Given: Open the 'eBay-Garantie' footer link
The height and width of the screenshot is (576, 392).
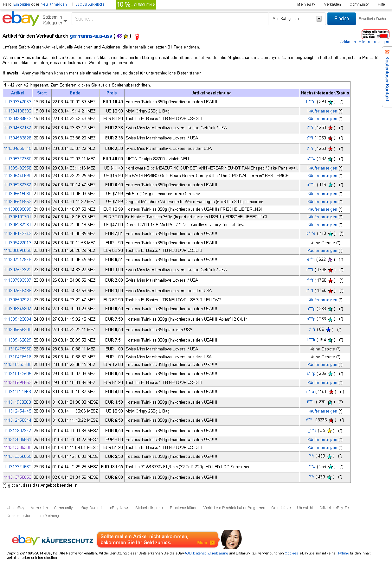Looking at the screenshot, I should (x=92, y=508).
